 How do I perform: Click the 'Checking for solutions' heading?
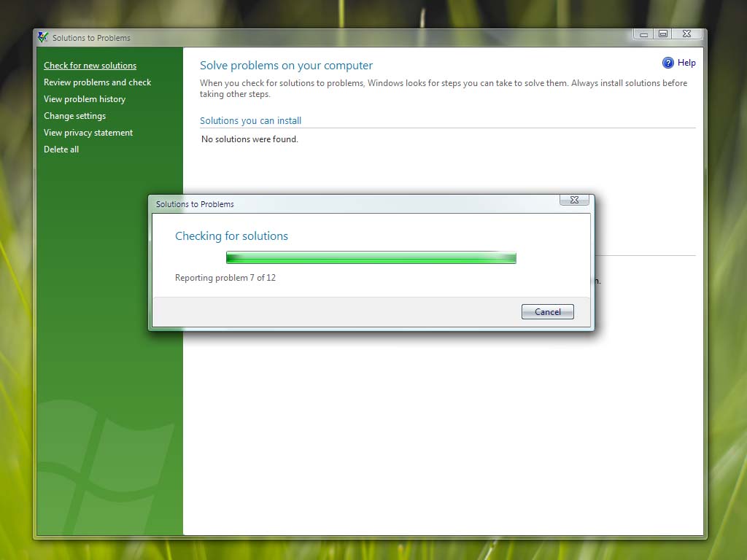(231, 236)
